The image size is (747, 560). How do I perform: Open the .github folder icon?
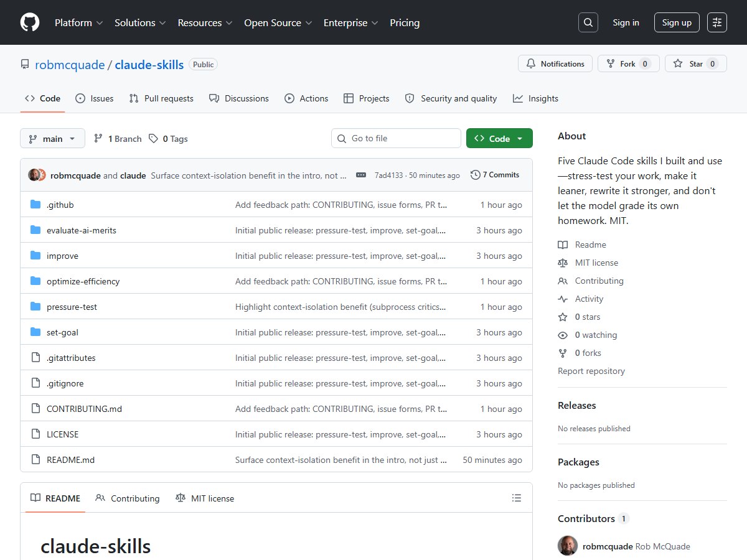[35, 205]
